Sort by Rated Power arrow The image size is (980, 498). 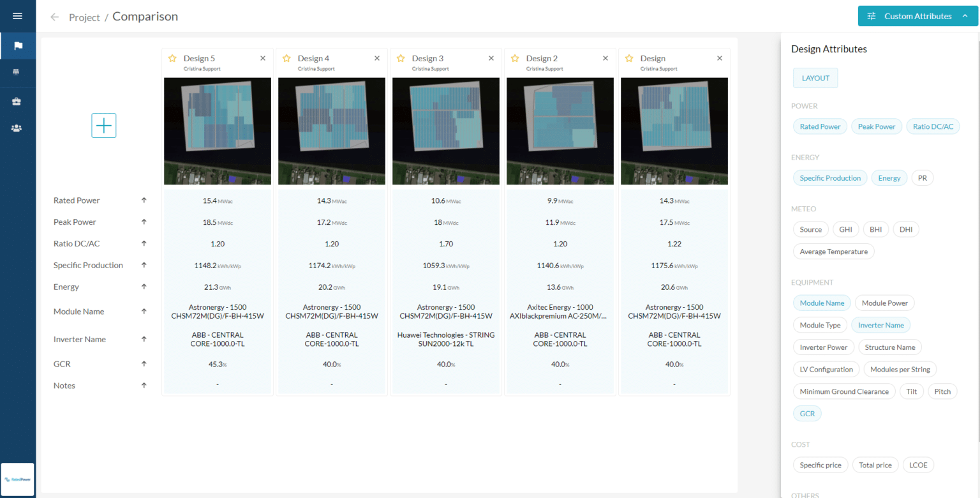pyautogui.click(x=144, y=200)
